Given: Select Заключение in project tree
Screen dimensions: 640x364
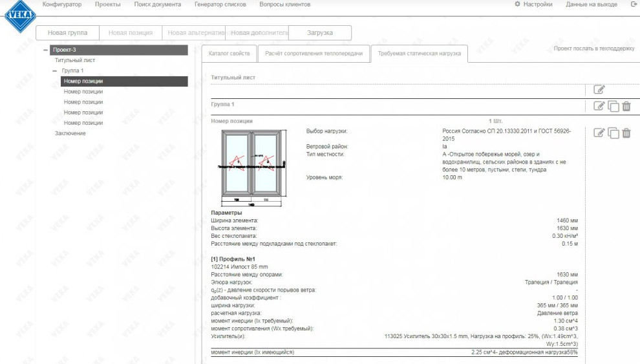Looking at the screenshot, I should [x=70, y=133].
